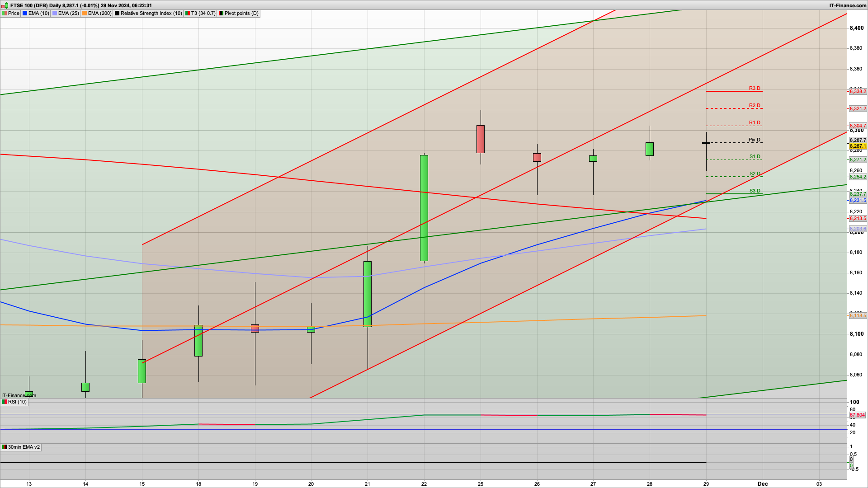Click the Piv D pivot level label
The image size is (868, 488).
(754, 140)
